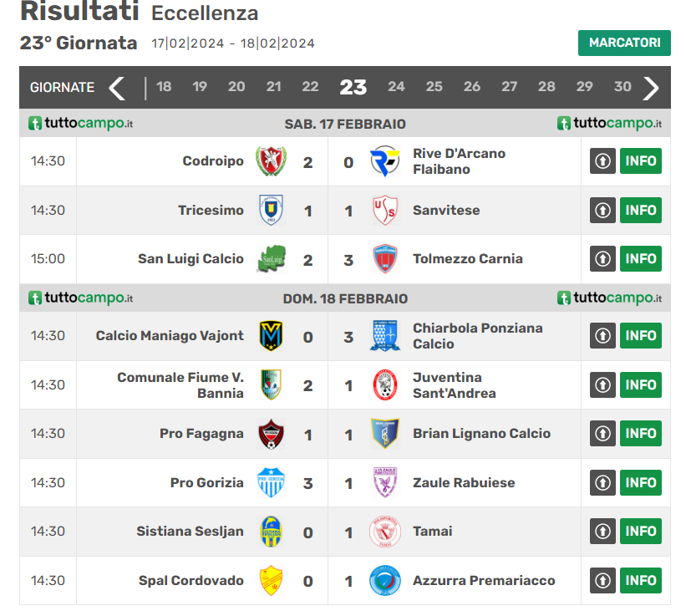Select giornata 30 tab
This screenshot has height=616, width=686.
622,87
